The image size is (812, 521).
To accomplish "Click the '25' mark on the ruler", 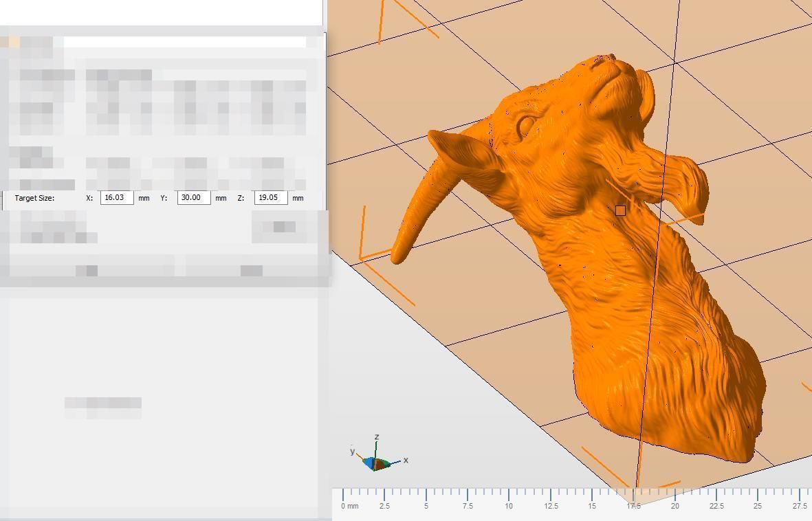I will (758, 506).
